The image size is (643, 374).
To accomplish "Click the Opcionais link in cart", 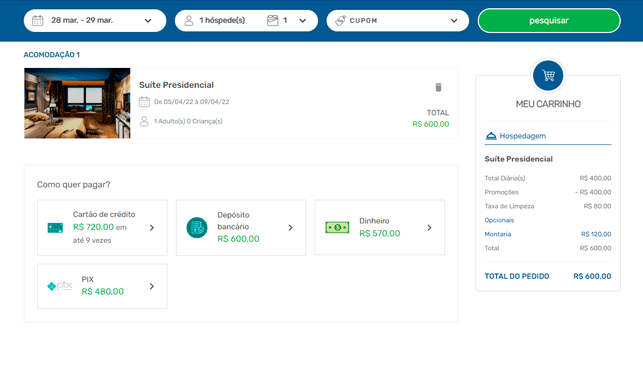I will (x=499, y=220).
